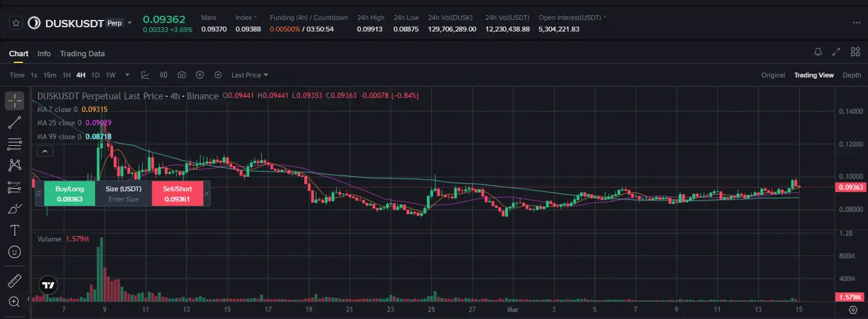Select the crosshair cursor tool

pyautogui.click(x=15, y=100)
